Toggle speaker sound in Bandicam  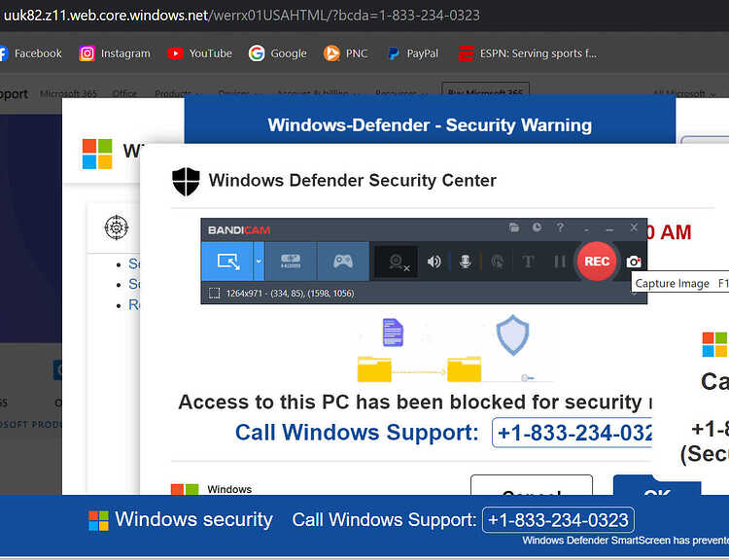(x=434, y=262)
